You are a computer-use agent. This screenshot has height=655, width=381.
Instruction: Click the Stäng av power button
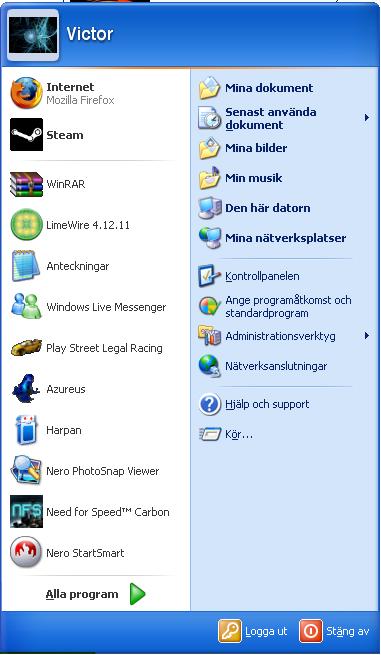pos(334,631)
